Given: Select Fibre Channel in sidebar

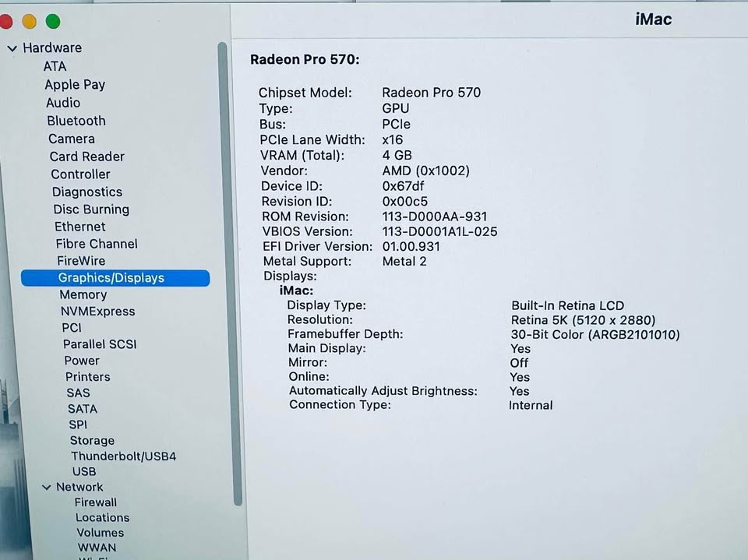Looking at the screenshot, I should pos(97,244).
